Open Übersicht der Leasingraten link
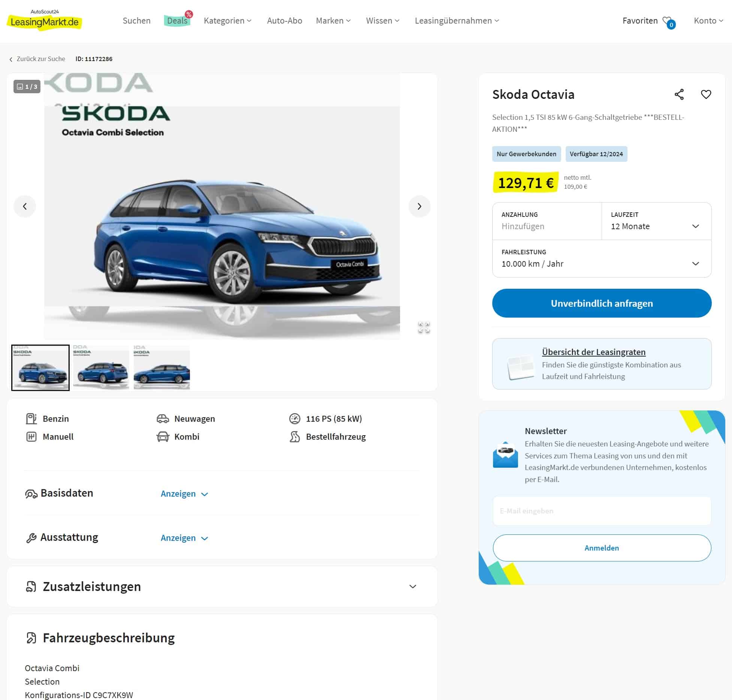 click(x=593, y=352)
